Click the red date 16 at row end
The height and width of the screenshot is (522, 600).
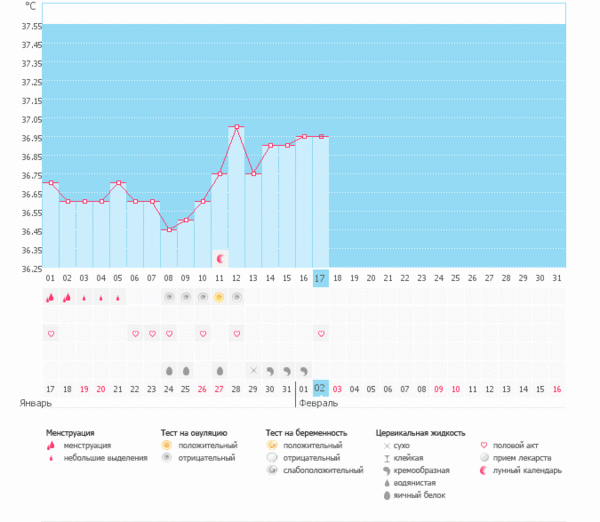pos(557,389)
